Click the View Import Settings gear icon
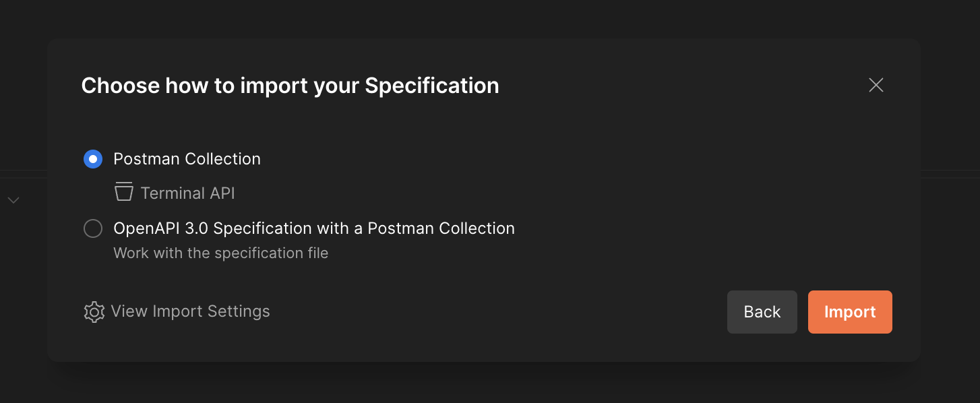Screen dimensions: 980x403 point(94,311)
